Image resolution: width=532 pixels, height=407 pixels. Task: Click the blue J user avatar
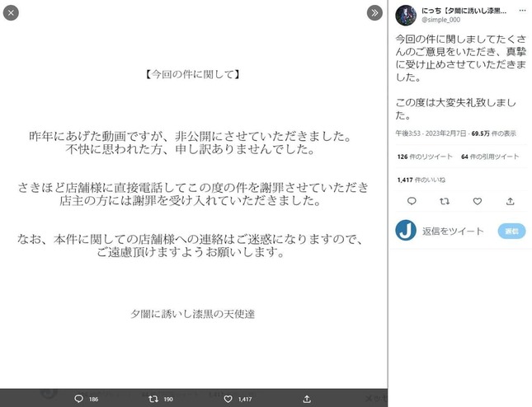coord(406,231)
